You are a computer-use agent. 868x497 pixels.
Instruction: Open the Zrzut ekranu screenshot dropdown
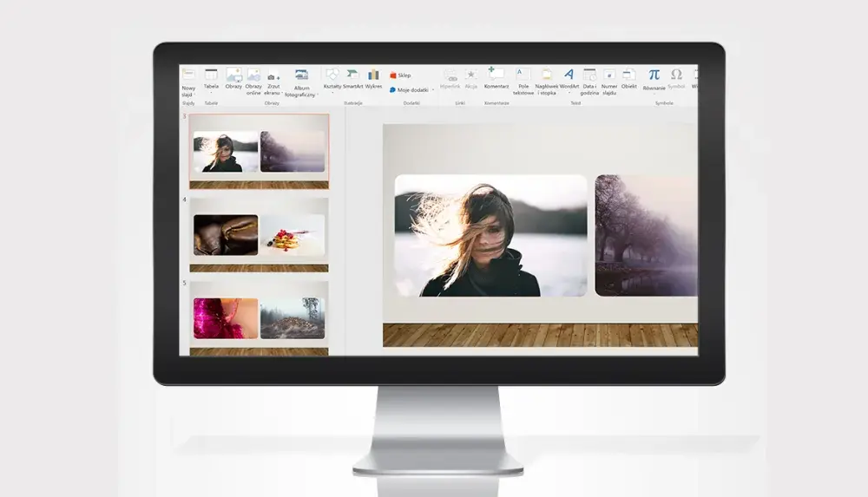[273, 83]
